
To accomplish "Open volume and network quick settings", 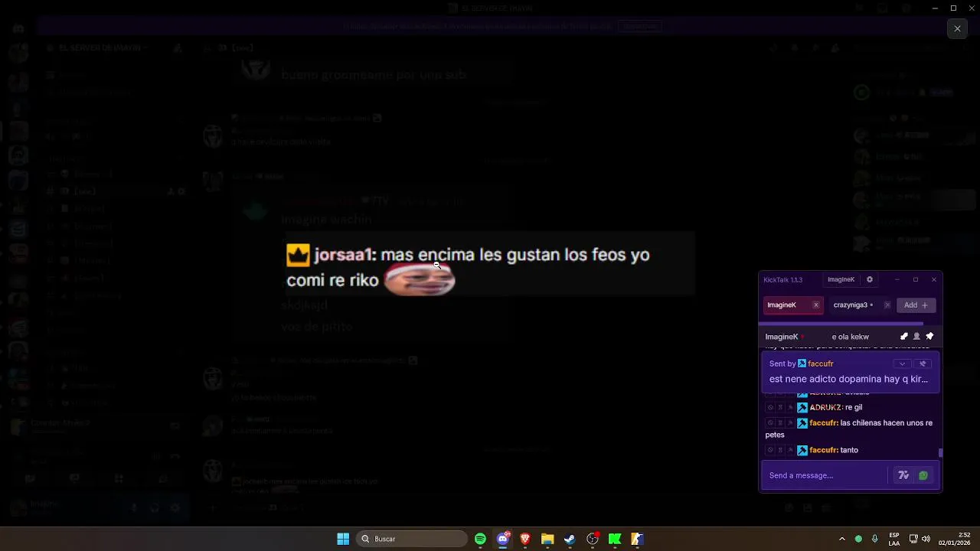I will coord(920,539).
